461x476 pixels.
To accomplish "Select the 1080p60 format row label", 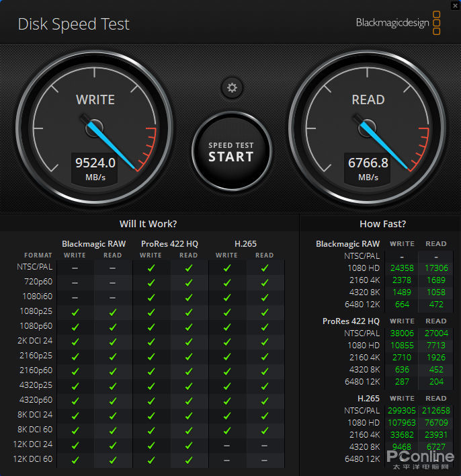I will [36, 326].
